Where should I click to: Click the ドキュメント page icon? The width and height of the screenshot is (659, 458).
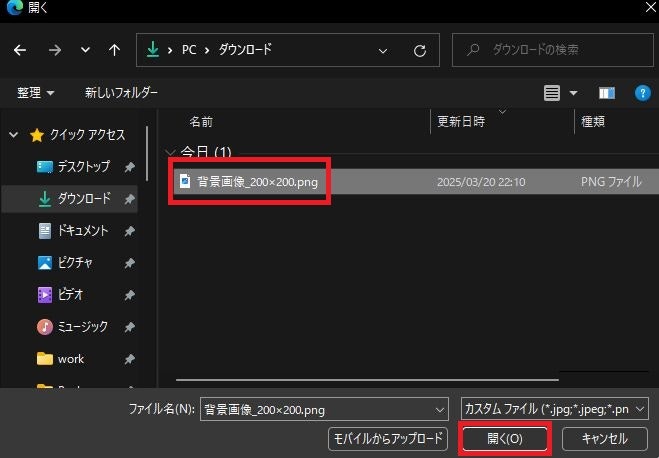[x=45, y=231]
